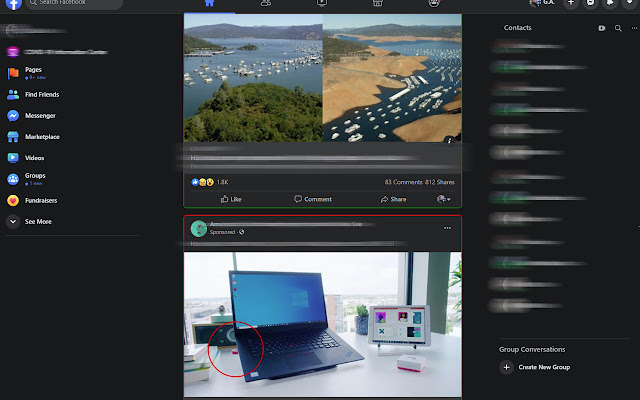The image size is (640, 400).
Task: Open the audience selector dropdown beside Share
Action: click(444, 199)
